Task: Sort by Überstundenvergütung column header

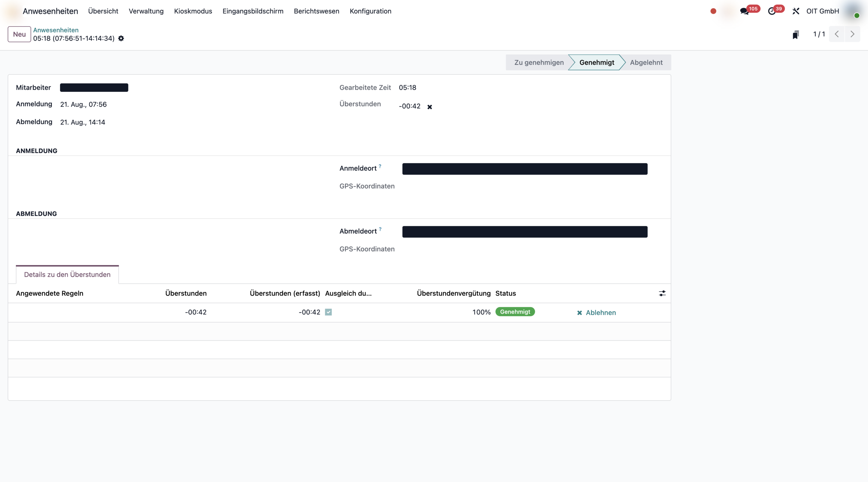Action: click(x=454, y=293)
